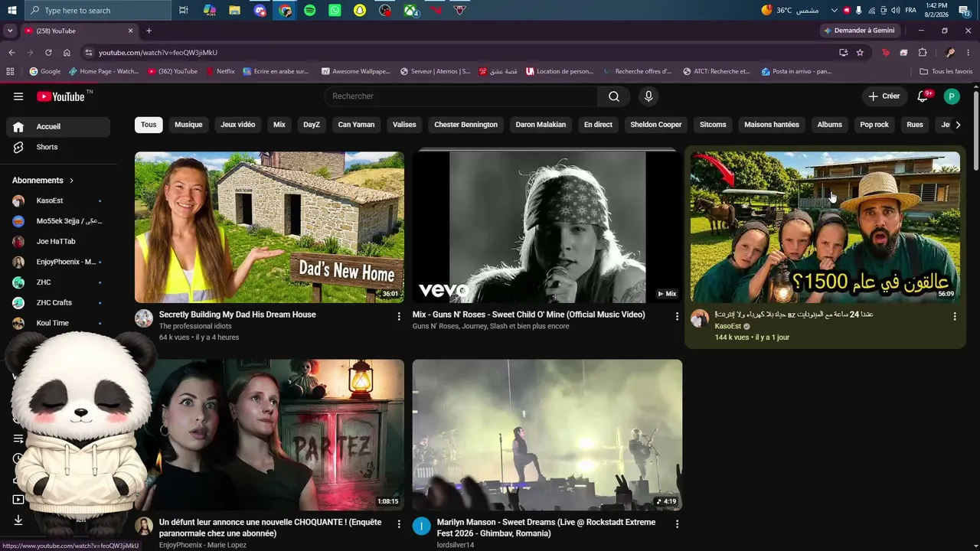The width and height of the screenshot is (980, 551).
Task: Open the tab search dropdown arrow
Action: tap(10, 31)
